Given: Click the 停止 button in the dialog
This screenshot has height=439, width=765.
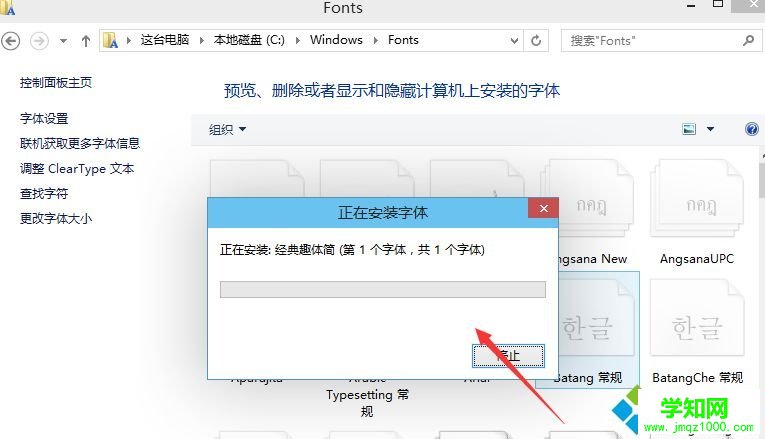Looking at the screenshot, I should pos(508,356).
